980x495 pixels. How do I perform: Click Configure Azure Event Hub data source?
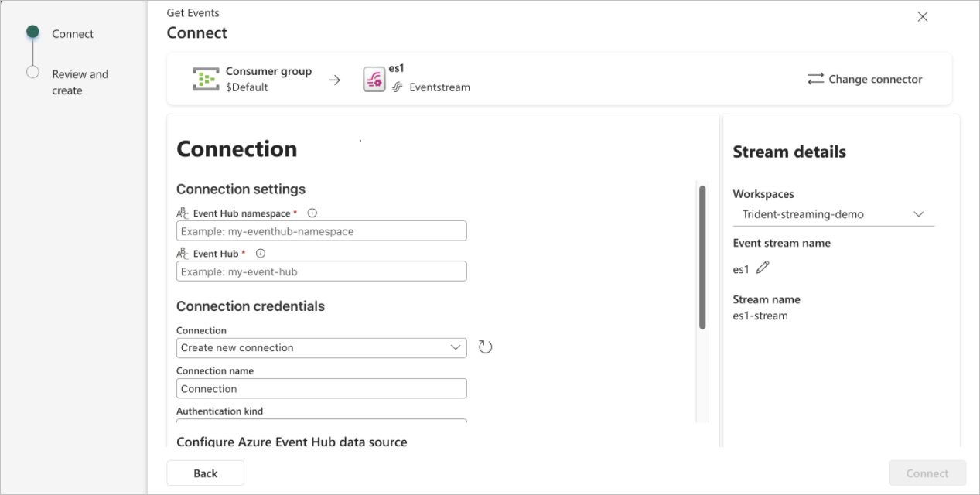[292, 442]
